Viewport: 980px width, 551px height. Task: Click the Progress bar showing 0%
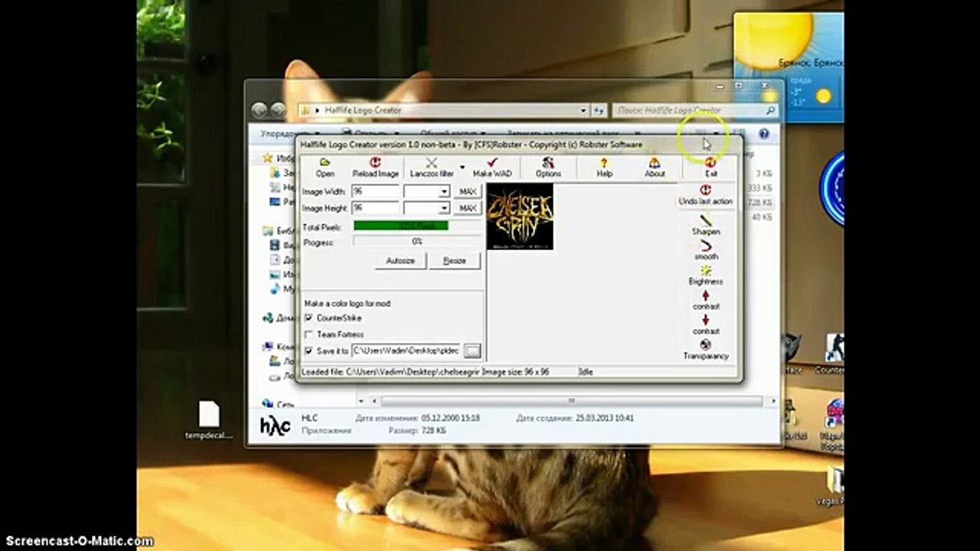coord(416,242)
